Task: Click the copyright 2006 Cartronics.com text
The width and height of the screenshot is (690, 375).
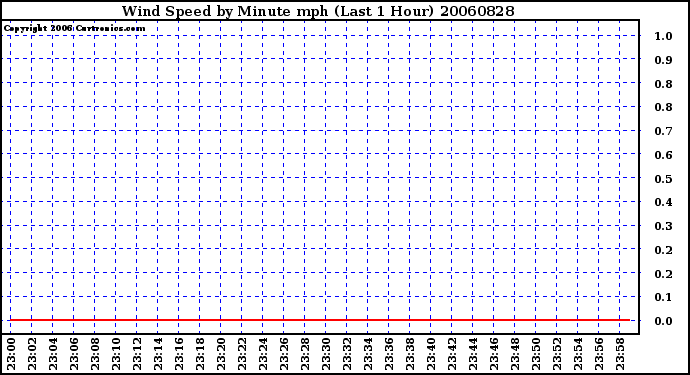Action: coord(74,28)
